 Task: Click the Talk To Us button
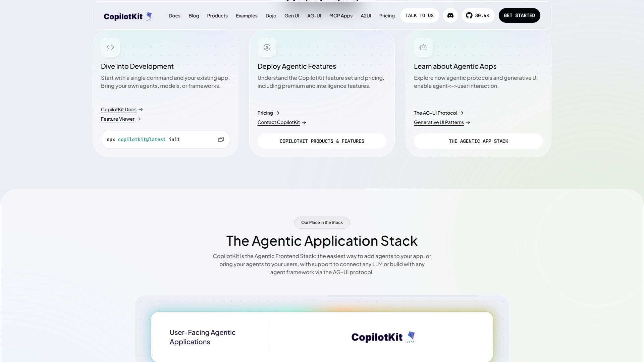pos(419,15)
